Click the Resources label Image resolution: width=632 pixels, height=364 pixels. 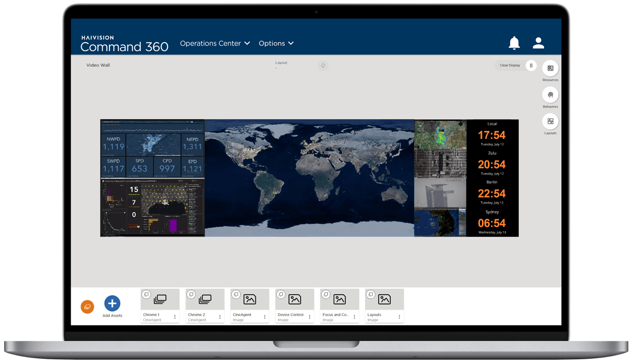pos(550,80)
